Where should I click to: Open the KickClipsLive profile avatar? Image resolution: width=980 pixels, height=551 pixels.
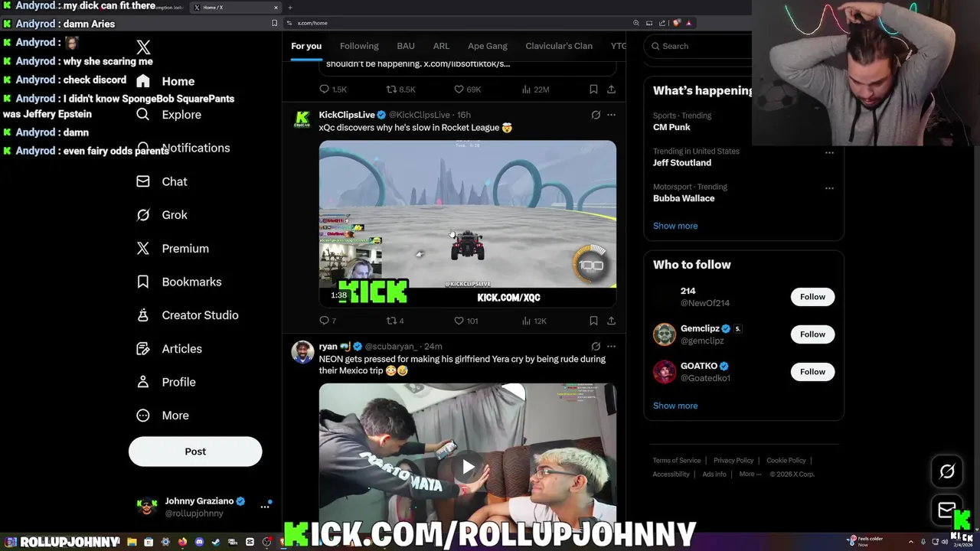(x=302, y=120)
